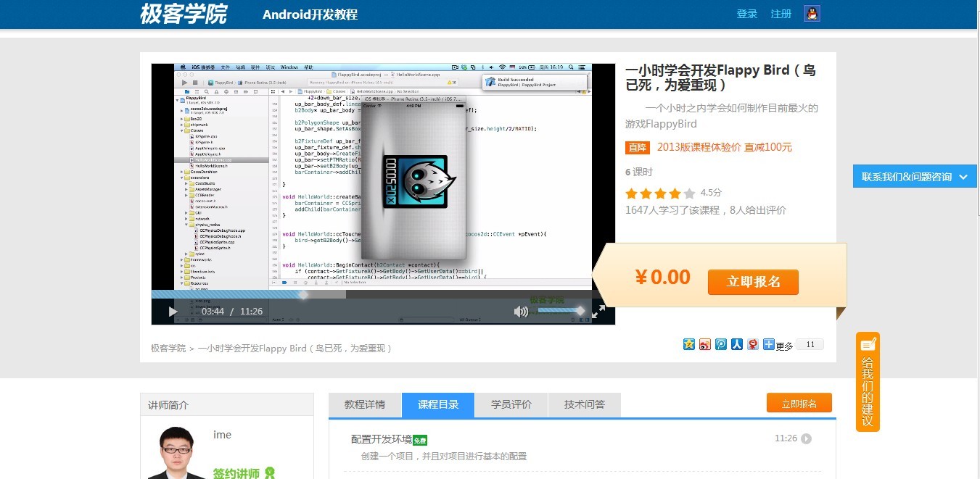Image resolution: width=980 pixels, height=479 pixels.
Task: Open the 学员评价 tab
Action: (x=511, y=404)
